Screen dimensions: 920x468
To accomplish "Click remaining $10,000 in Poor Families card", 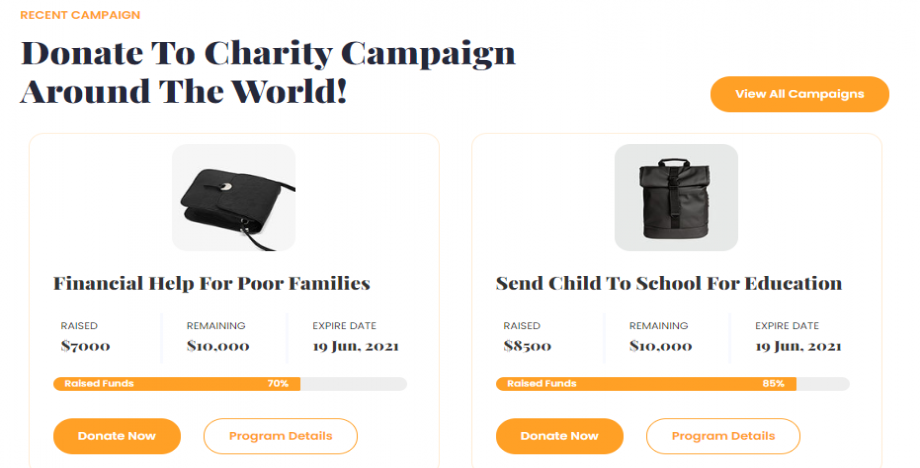I will [218, 347].
